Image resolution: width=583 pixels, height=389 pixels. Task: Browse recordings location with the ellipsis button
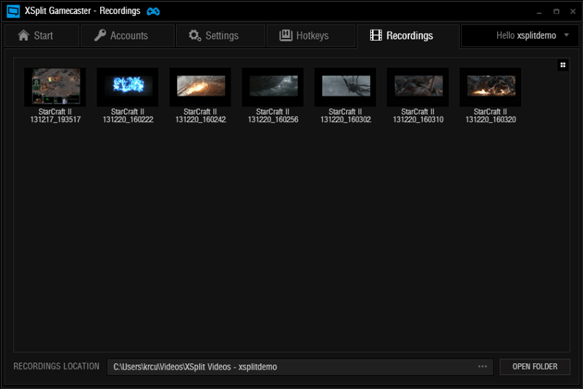[x=482, y=366]
